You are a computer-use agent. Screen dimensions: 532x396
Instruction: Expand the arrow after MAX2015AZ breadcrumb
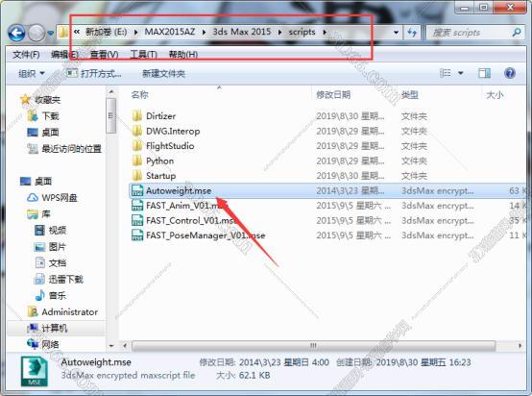point(204,33)
